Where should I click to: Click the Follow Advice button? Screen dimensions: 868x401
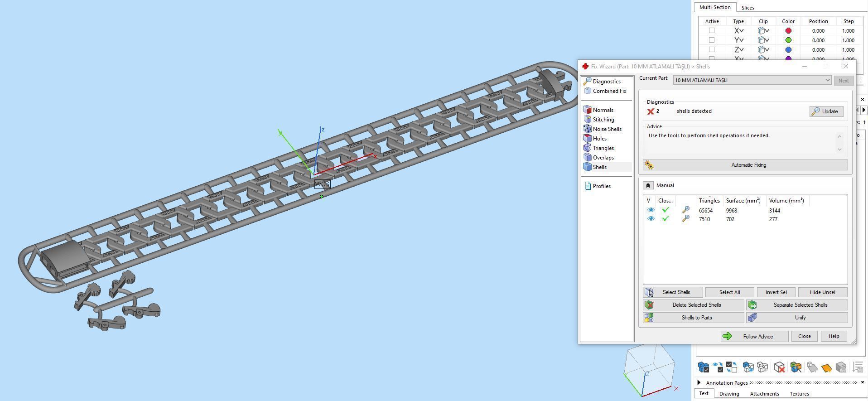click(x=754, y=336)
